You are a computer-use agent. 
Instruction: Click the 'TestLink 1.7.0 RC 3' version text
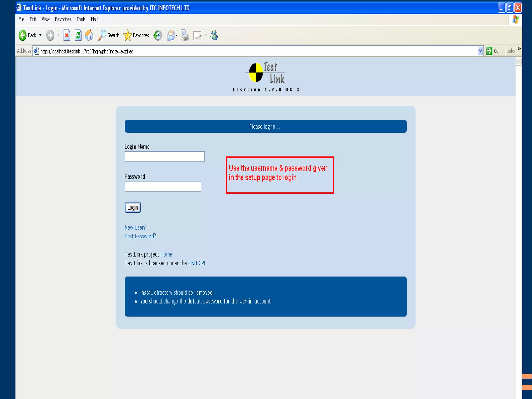point(266,90)
